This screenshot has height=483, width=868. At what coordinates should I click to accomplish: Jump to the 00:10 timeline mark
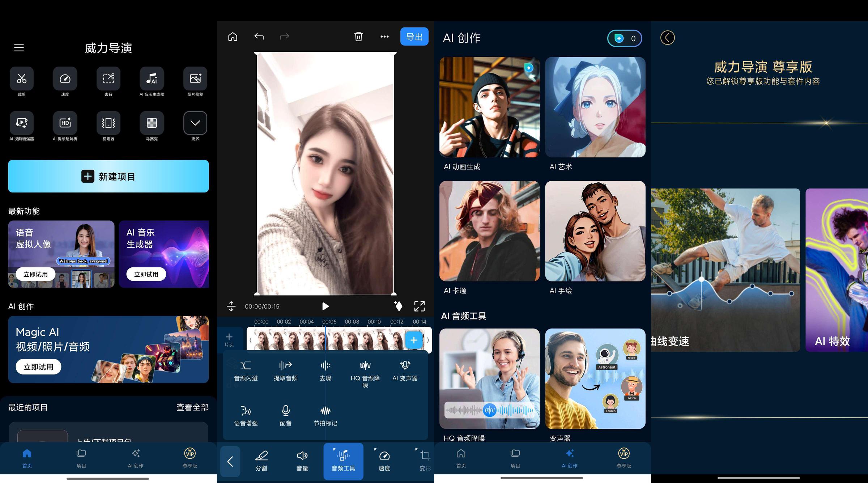[x=374, y=322]
